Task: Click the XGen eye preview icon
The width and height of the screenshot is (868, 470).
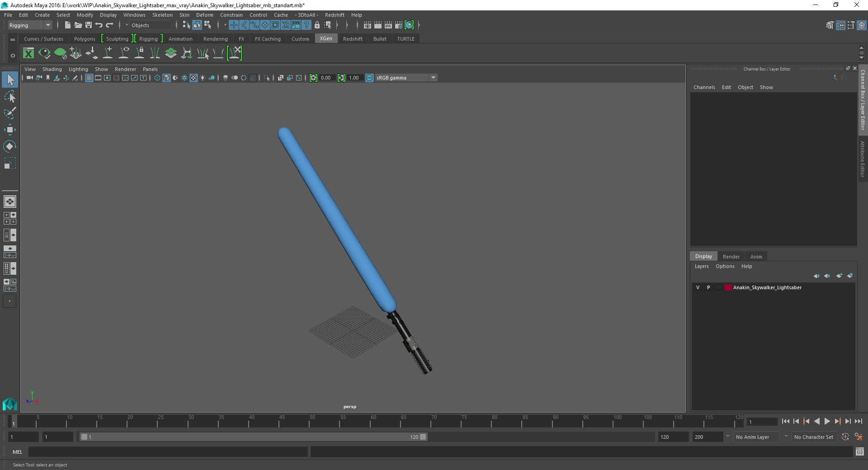Action: point(44,53)
